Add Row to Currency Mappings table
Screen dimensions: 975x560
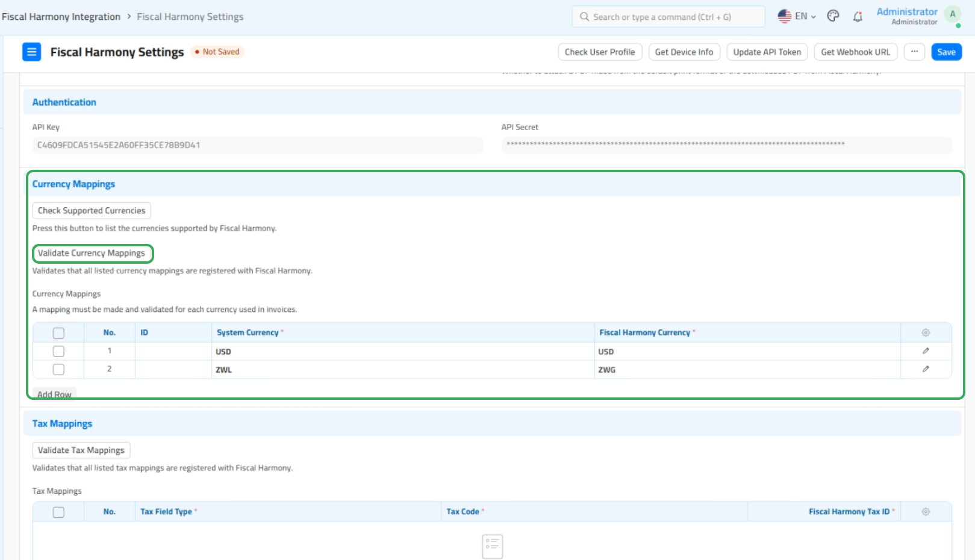(x=54, y=394)
